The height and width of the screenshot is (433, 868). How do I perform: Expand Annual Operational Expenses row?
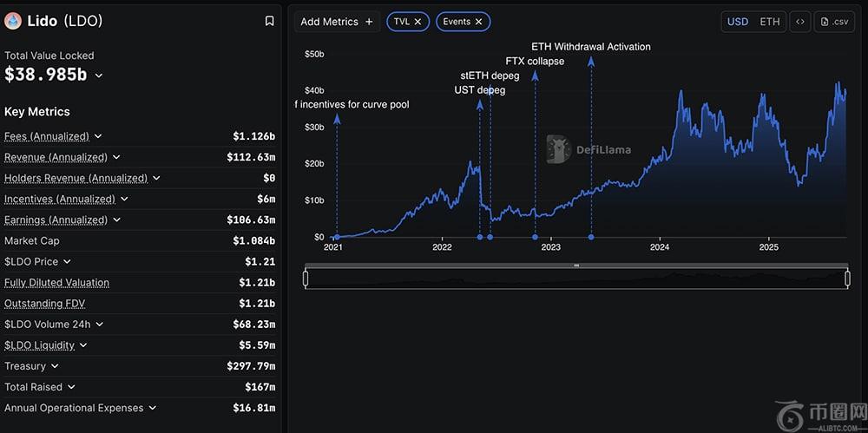click(153, 408)
